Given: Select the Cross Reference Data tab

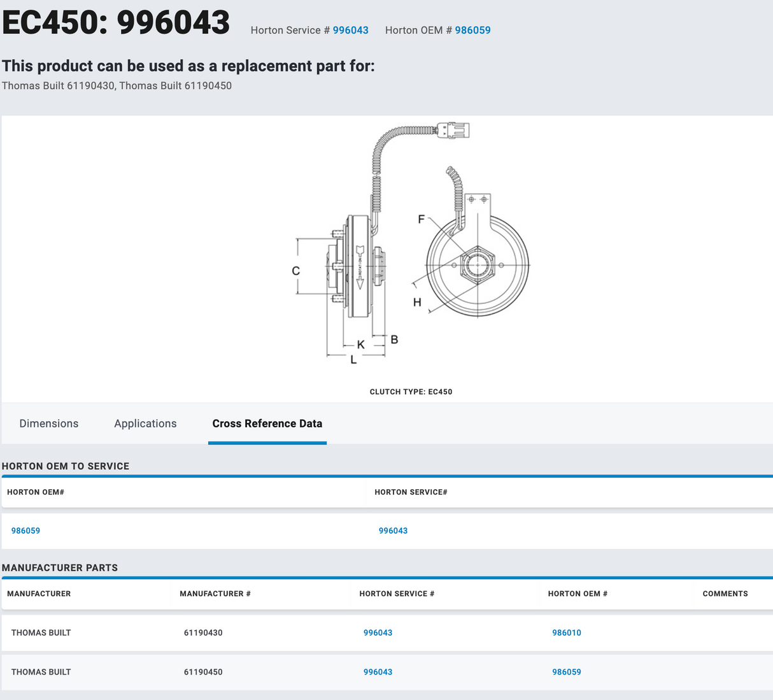Looking at the screenshot, I should (267, 424).
